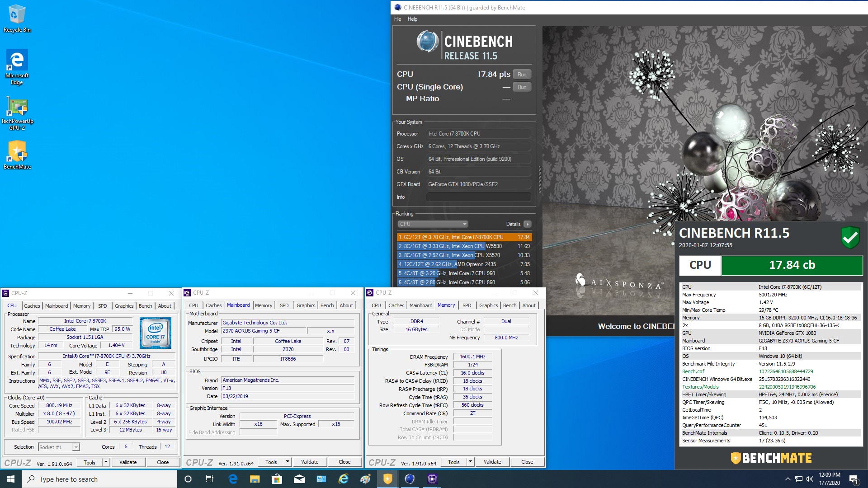The width and height of the screenshot is (868, 488).
Task: Switch to BenchMate in taskbar
Action: click(x=387, y=479)
